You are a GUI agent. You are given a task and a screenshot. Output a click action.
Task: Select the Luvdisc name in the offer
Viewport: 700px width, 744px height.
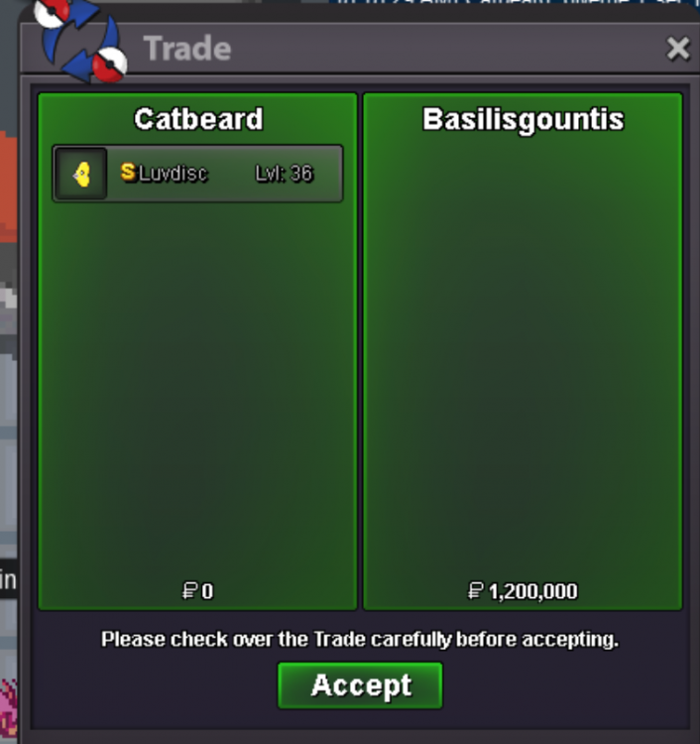click(x=174, y=174)
